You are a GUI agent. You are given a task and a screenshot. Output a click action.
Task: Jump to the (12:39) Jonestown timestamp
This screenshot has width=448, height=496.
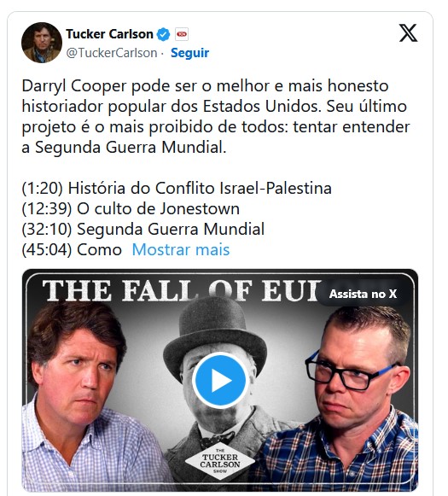pyautogui.click(x=47, y=209)
